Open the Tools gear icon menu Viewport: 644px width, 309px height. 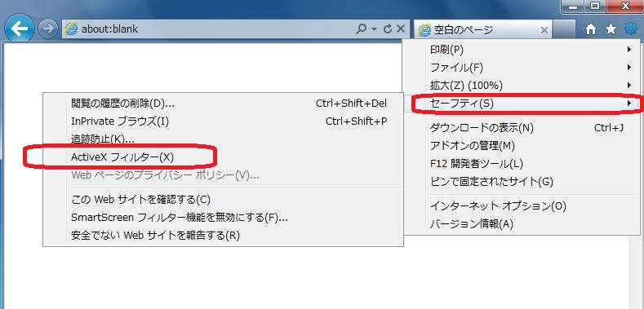click(x=631, y=29)
